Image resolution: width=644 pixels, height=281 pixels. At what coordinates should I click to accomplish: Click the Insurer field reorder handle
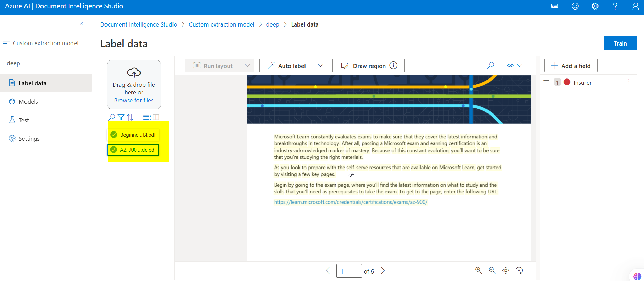coord(546,82)
